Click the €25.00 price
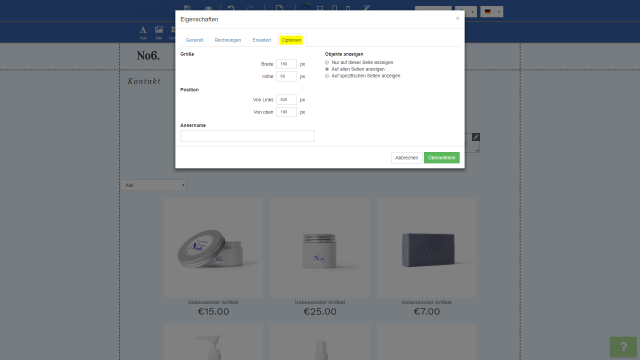This screenshot has width=640, height=360. coord(320,312)
